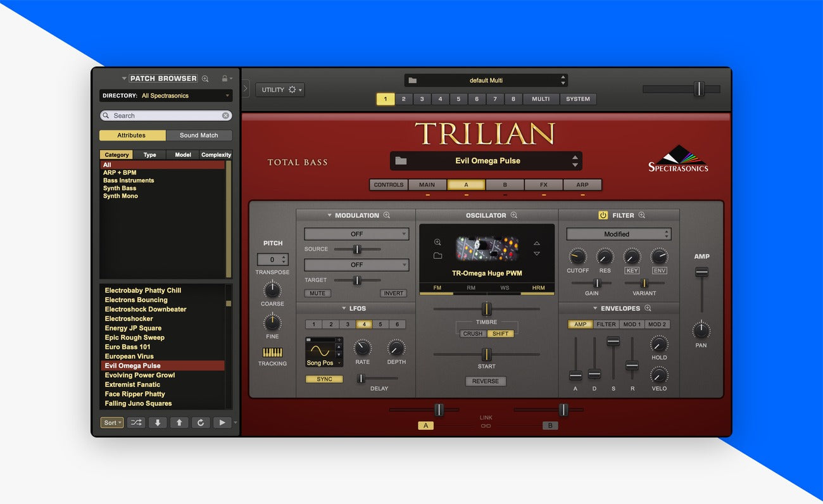The width and height of the screenshot is (823, 504).
Task: Click the Tracking keyboard icon
Action: 272,353
